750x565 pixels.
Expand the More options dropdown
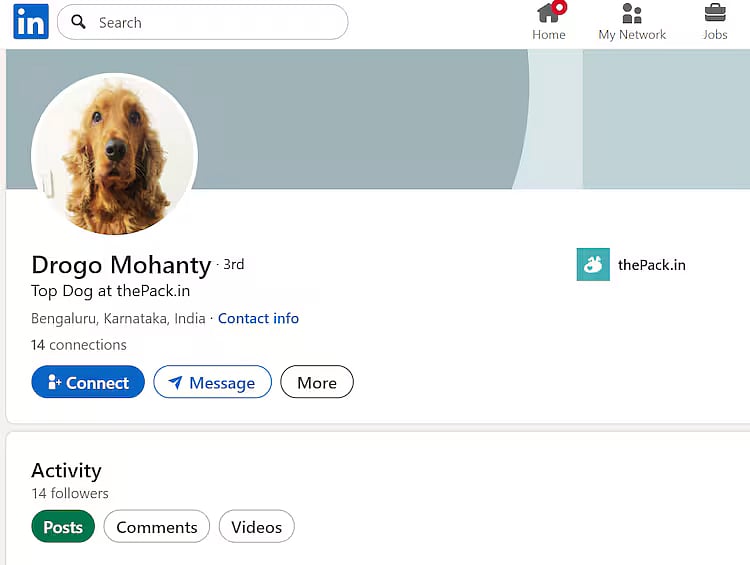pos(316,382)
